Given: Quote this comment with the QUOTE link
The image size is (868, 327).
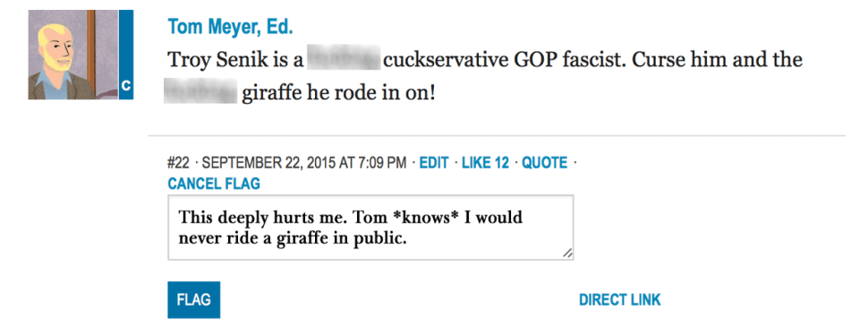Looking at the screenshot, I should pyautogui.click(x=545, y=163).
